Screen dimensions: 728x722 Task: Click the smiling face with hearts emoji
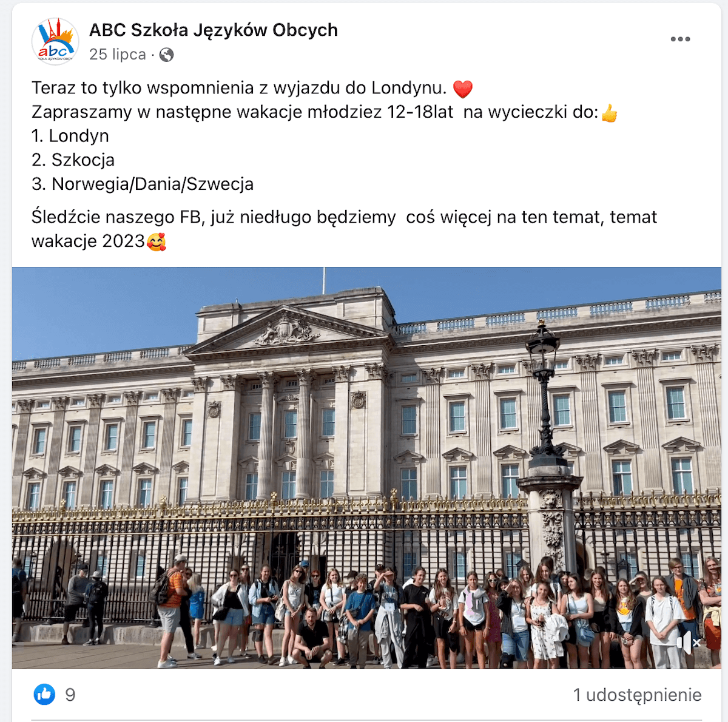(x=157, y=241)
